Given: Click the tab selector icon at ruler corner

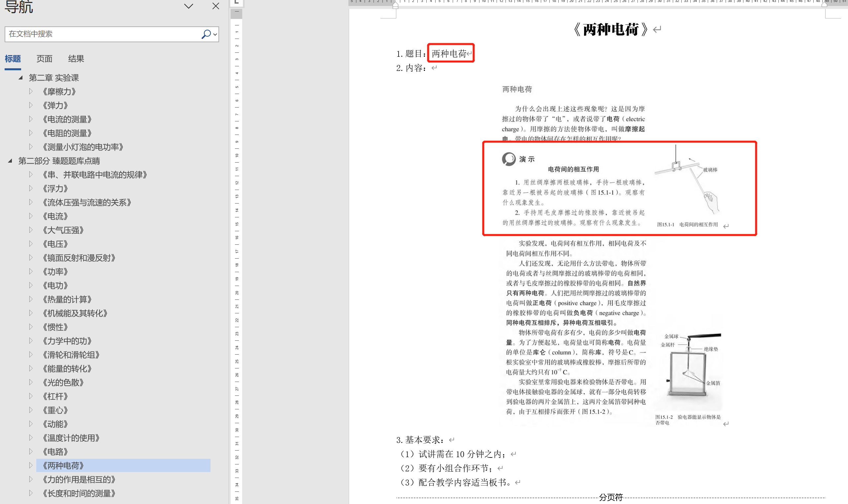Looking at the screenshot, I should pyautogui.click(x=237, y=2).
